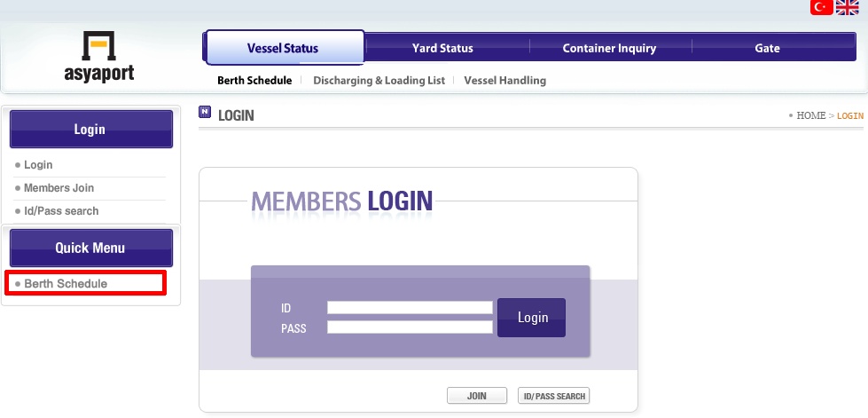
Task: Go to the Gate tab
Action: pos(767,48)
